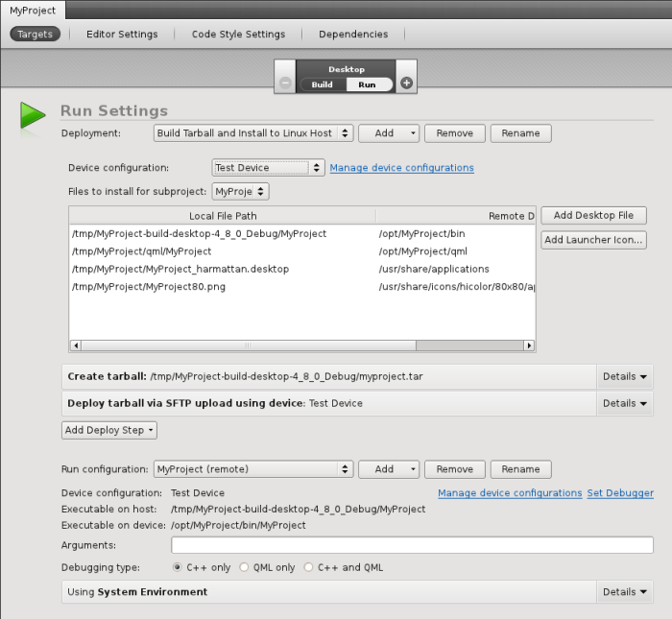Open Files to install subproject combo
This screenshot has height=619, width=672.
pyautogui.click(x=240, y=192)
